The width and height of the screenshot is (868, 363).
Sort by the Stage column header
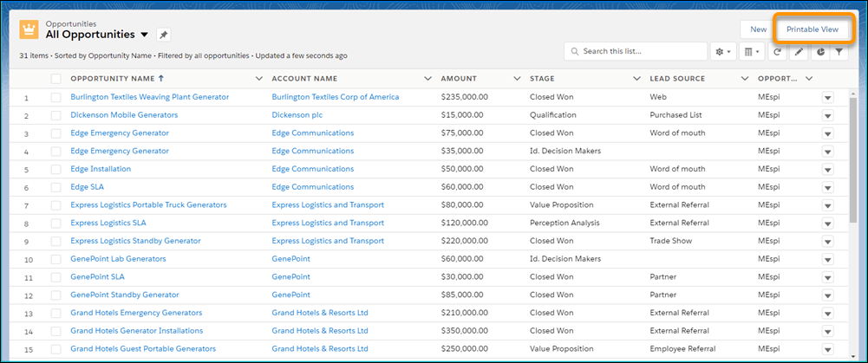pyautogui.click(x=542, y=79)
